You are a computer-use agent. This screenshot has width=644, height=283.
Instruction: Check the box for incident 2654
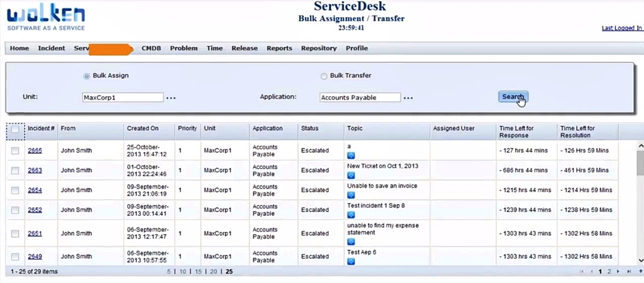tap(15, 190)
